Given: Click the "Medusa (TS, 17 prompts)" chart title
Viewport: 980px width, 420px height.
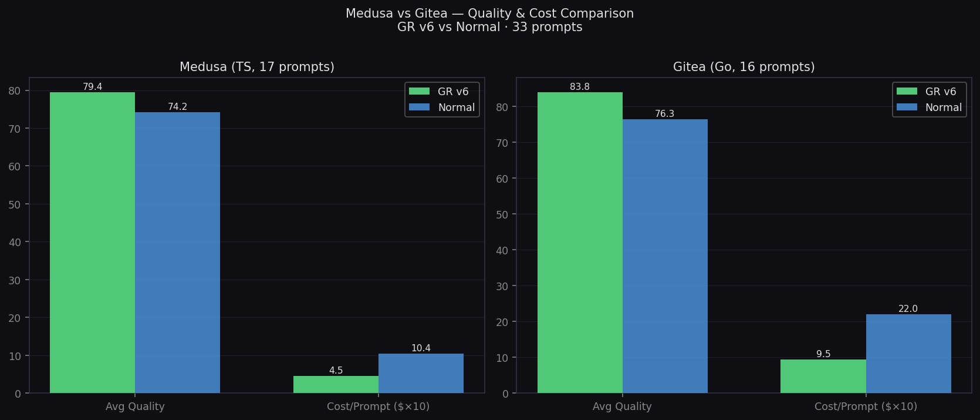Looking at the screenshot, I should point(257,67).
